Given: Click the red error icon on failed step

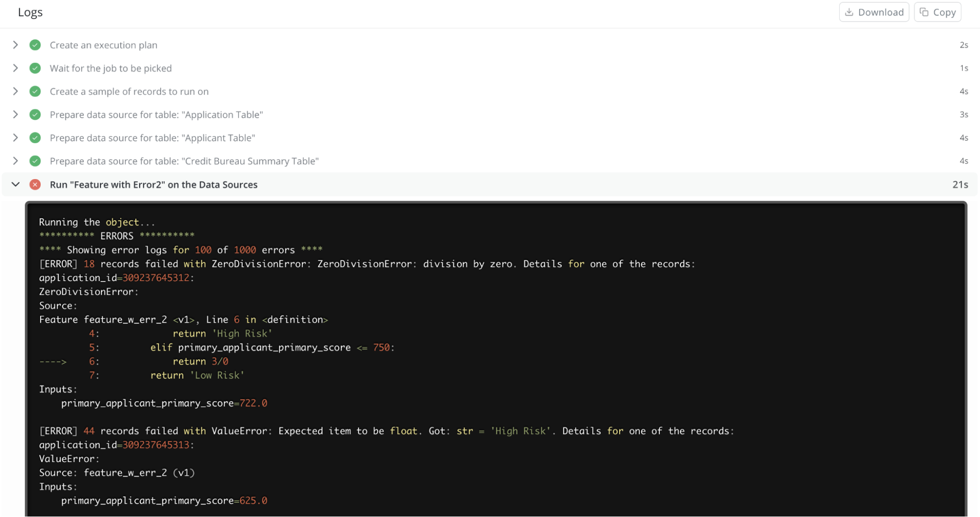Looking at the screenshot, I should click(35, 184).
